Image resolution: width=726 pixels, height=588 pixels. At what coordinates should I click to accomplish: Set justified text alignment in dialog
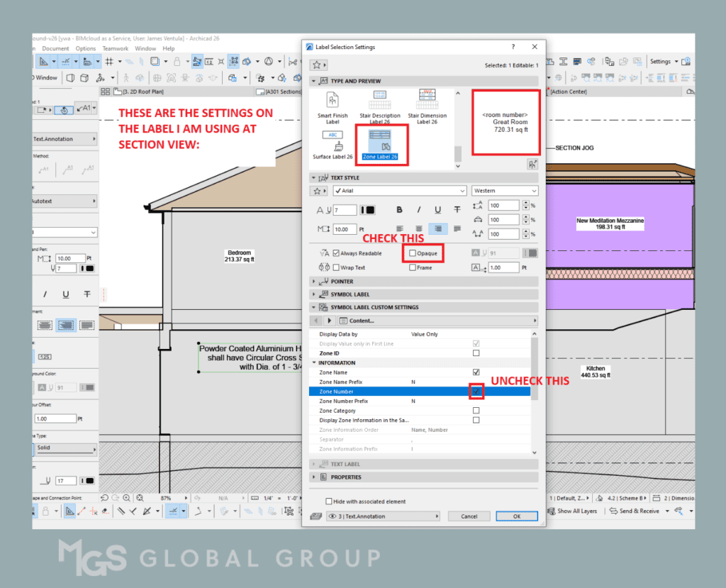457,229
